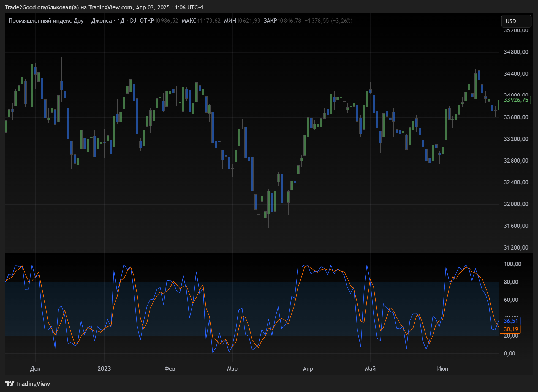Open the USD currency selector
538x392 pixels.
coord(516,21)
